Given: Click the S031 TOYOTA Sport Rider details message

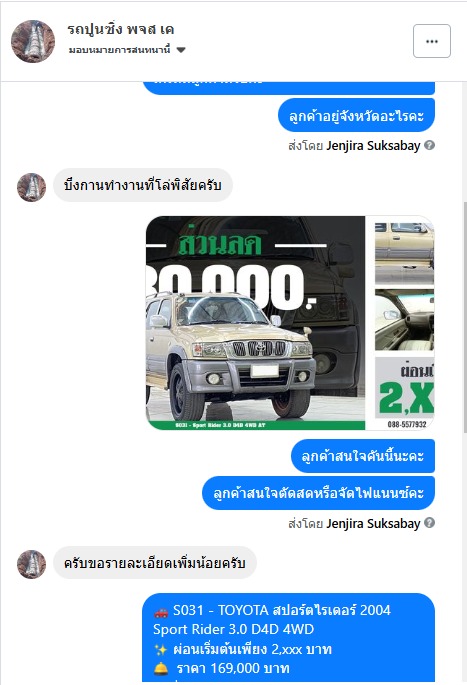Looking at the screenshot, I should pos(288,638).
